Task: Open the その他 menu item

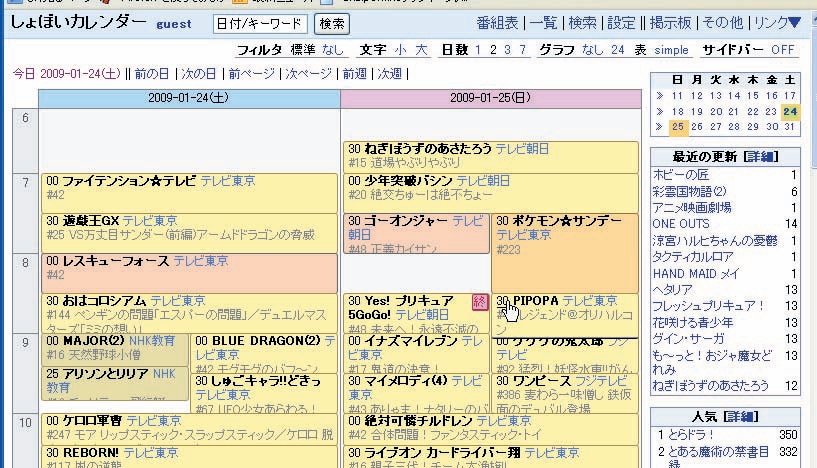Action: coord(722,23)
